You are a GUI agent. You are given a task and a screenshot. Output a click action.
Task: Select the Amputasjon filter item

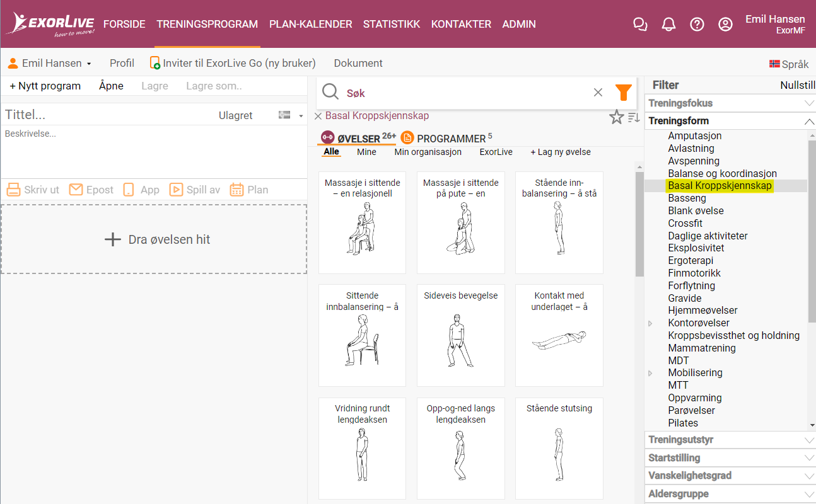[695, 136]
